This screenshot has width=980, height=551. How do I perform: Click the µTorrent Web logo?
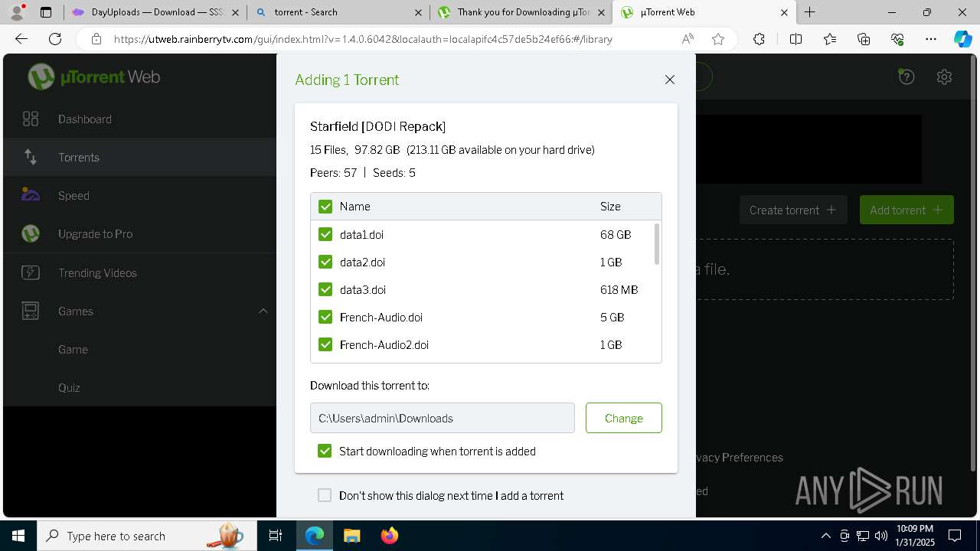pos(93,77)
